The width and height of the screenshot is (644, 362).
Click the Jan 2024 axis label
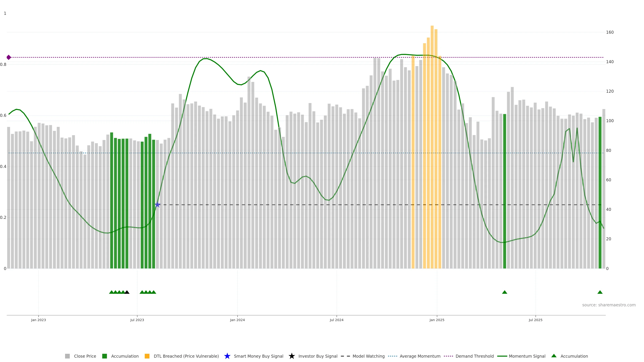237,320
